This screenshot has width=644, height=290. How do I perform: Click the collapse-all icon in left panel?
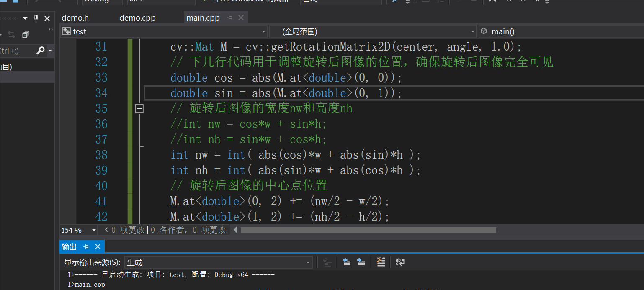[x=26, y=35]
